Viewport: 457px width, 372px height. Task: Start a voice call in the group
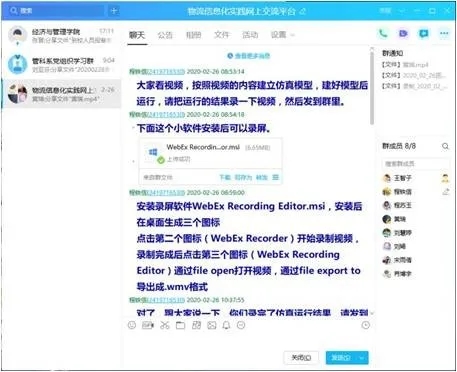coord(383,34)
